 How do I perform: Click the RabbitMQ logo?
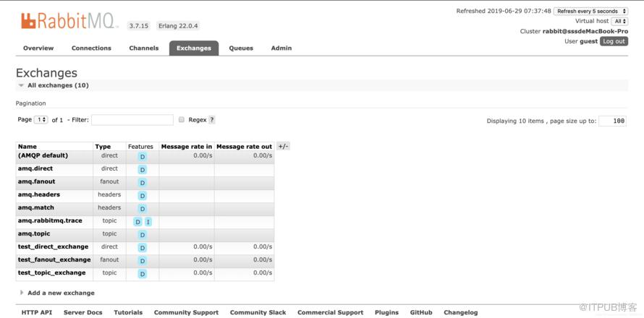pos(69,21)
